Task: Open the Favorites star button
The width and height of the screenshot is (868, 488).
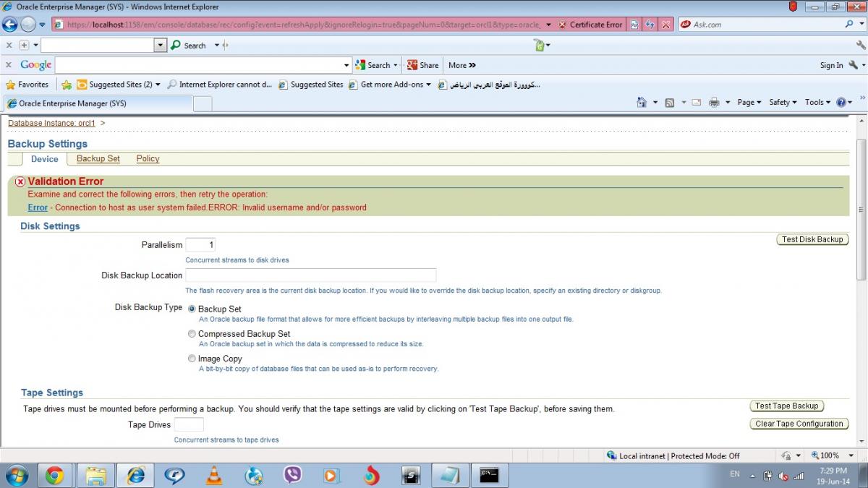Action: tap(27, 85)
